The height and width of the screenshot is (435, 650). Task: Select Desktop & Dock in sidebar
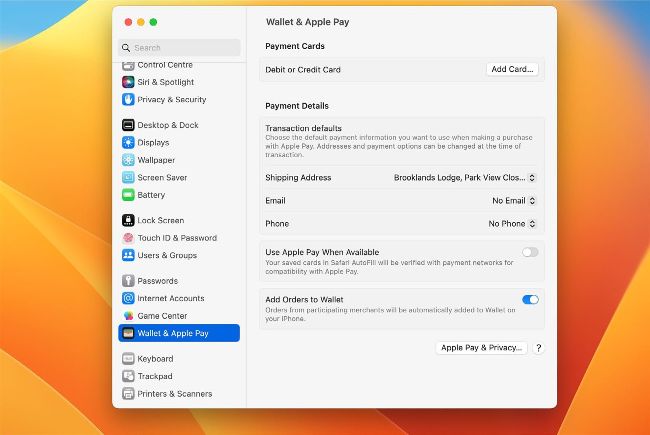pyautogui.click(x=168, y=125)
